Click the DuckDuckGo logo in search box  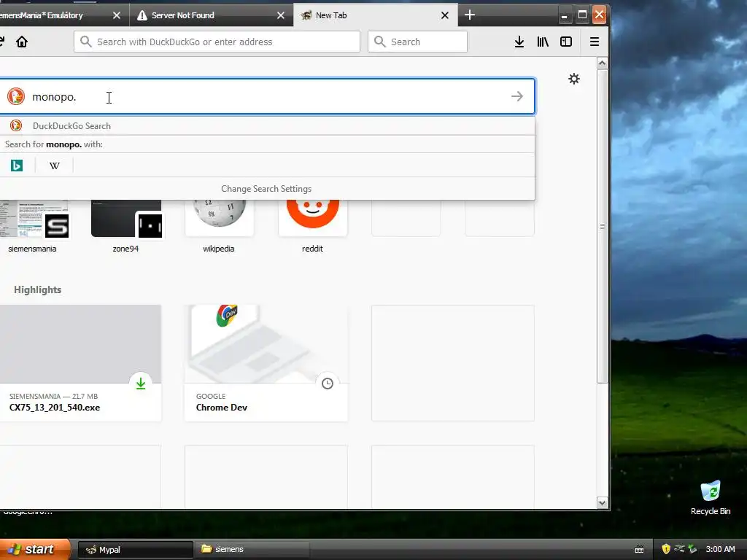pos(16,96)
